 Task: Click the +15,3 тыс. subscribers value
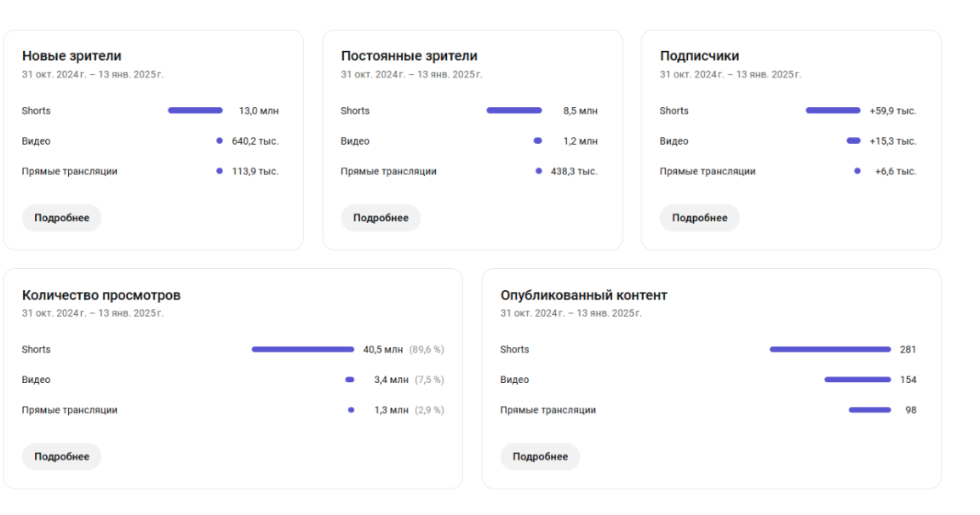[x=892, y=140]
